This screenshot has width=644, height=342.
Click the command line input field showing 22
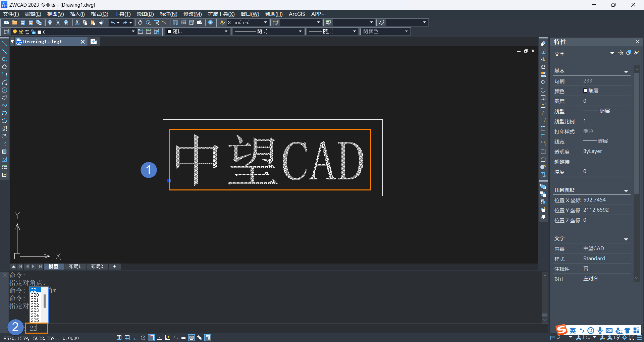click(37, 328)
